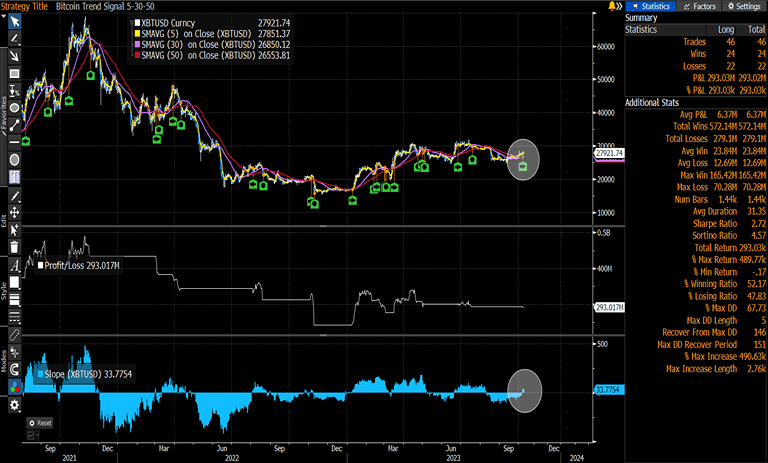Click the 293.017M profit axis label
Viewport: 768px width, 463px height.
point(609,308)
